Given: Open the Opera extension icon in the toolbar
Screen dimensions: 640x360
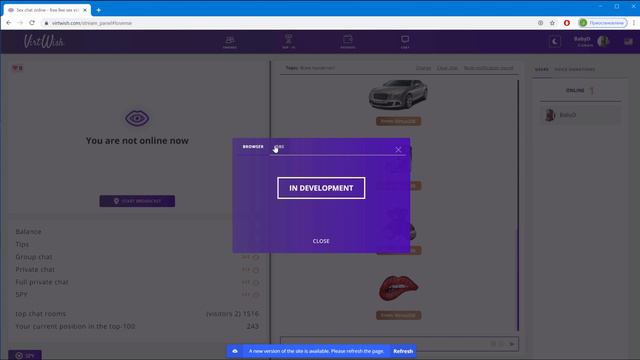Looking at the screenshot, I should [567, 23].
